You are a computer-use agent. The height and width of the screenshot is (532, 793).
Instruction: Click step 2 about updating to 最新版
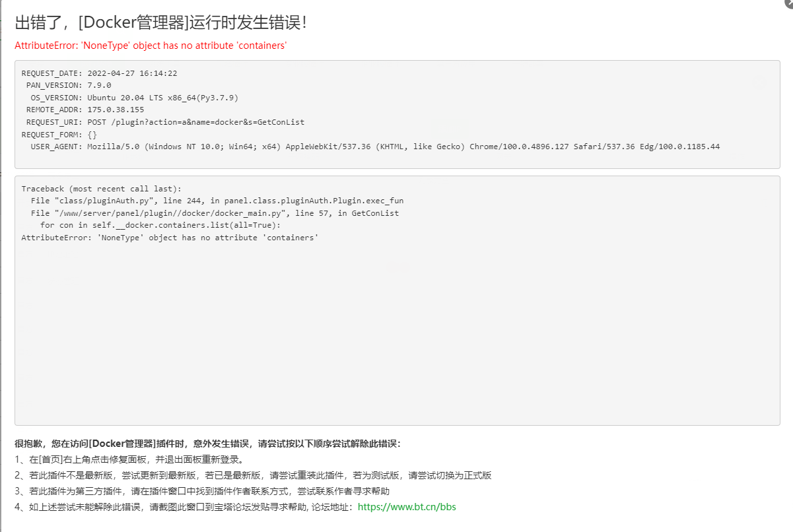coord(253,475)
